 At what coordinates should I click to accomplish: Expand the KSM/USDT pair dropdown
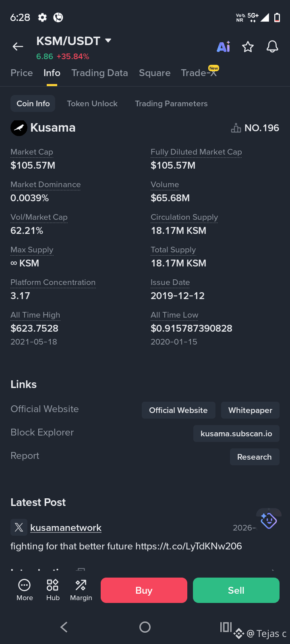pyautogui.click(x=108, y=41)
